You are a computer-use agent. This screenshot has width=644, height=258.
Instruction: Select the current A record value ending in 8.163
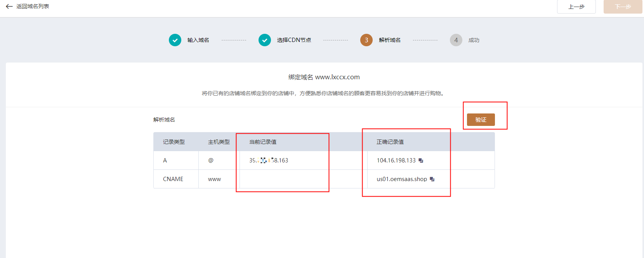[269, 160]
